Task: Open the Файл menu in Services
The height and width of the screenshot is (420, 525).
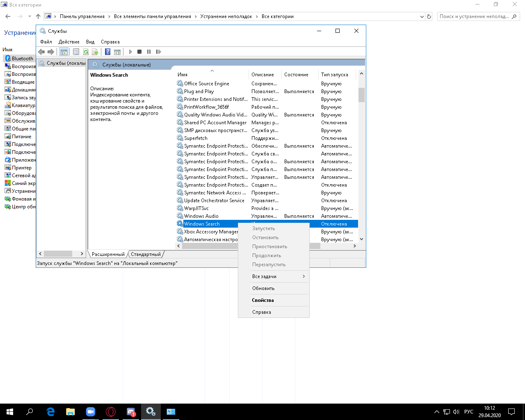Action: pyautogui.click(x=46, y=42)
